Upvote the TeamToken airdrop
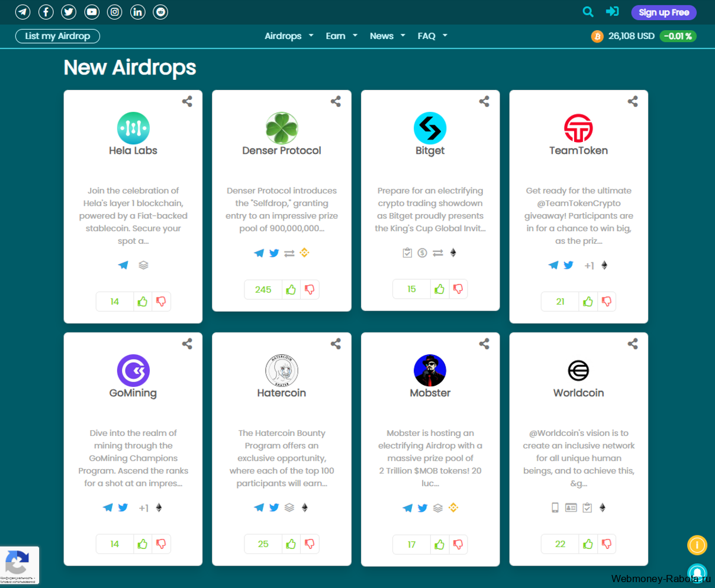Image resolution: width=715 pixels, height=588 pixels. coord(588,302)
